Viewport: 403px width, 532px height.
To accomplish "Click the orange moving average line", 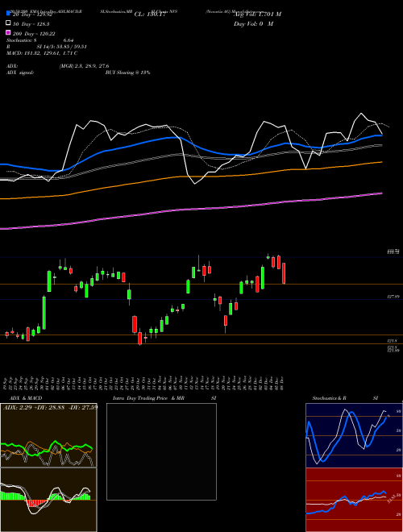I will click(x=190, y=176).
